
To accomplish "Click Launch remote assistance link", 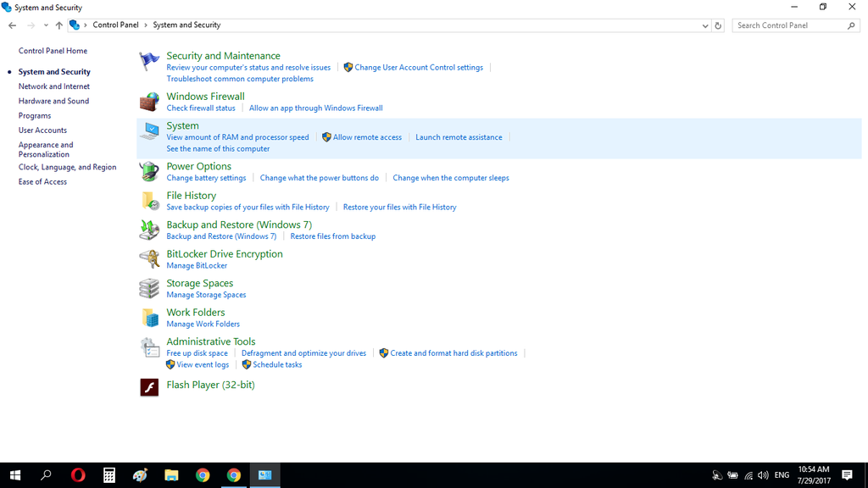I will tap(459, 137).
